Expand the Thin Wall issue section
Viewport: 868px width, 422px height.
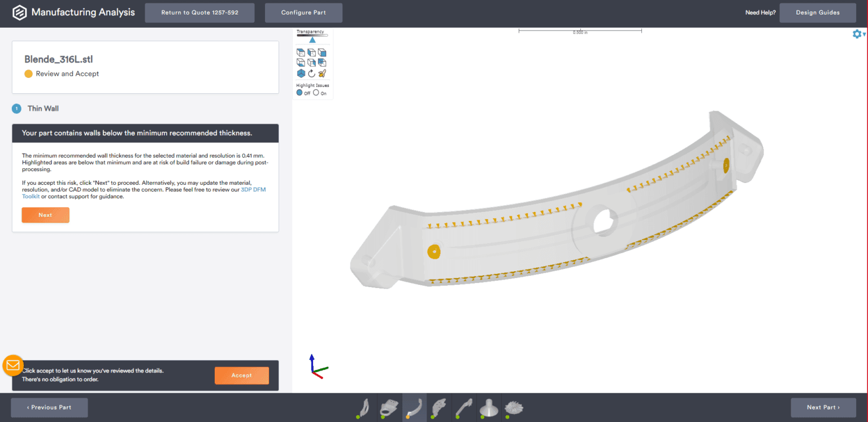[x=44, y=108]
